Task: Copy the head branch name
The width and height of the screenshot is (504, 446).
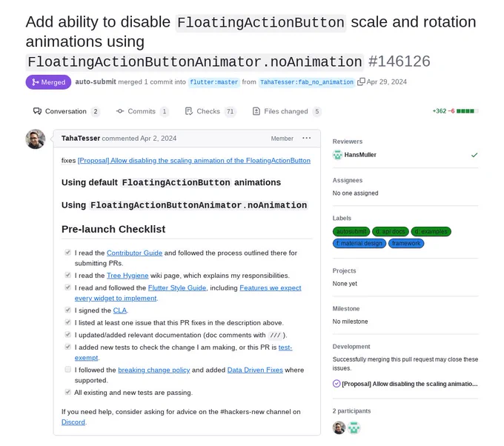Action: point(361,81)
